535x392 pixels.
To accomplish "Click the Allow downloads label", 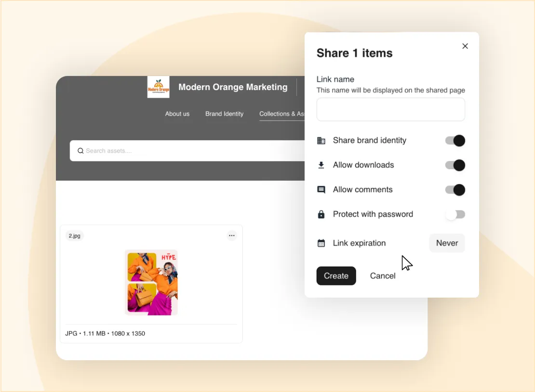I will pos(363,165).
